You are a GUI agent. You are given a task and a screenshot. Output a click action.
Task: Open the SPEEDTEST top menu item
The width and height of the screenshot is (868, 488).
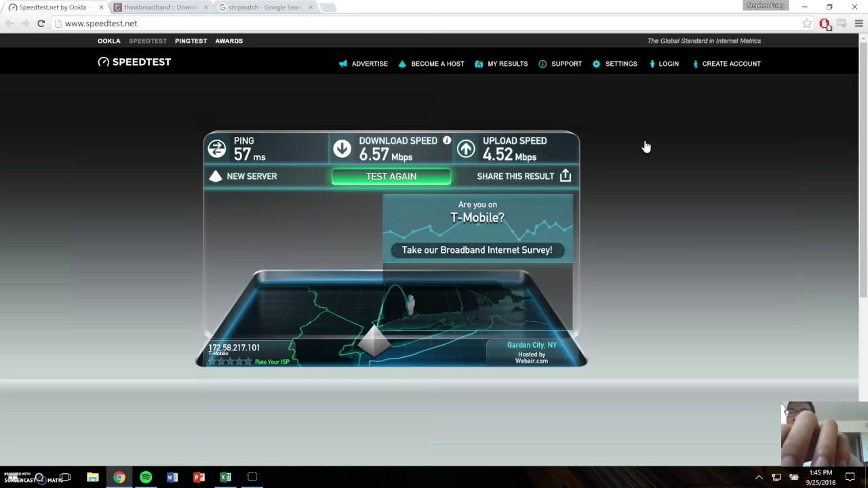pyautogui.click(x=148, y=41)
